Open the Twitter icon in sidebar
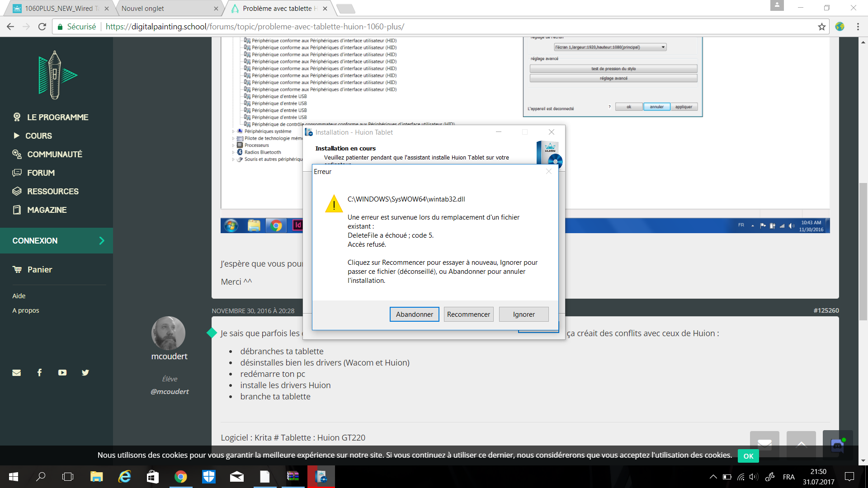The height and width of the screenshot is (488, 868). click(x=85, y=373)
